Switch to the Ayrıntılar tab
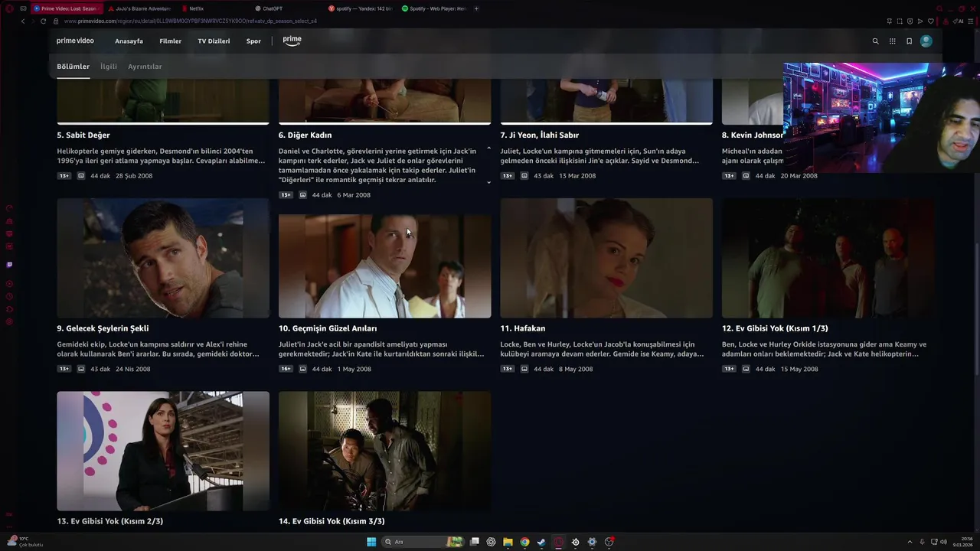The image size is (980, 551). [145, 67]
